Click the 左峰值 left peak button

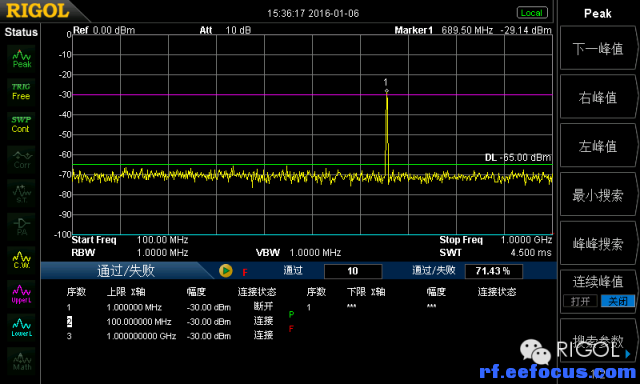598,146
